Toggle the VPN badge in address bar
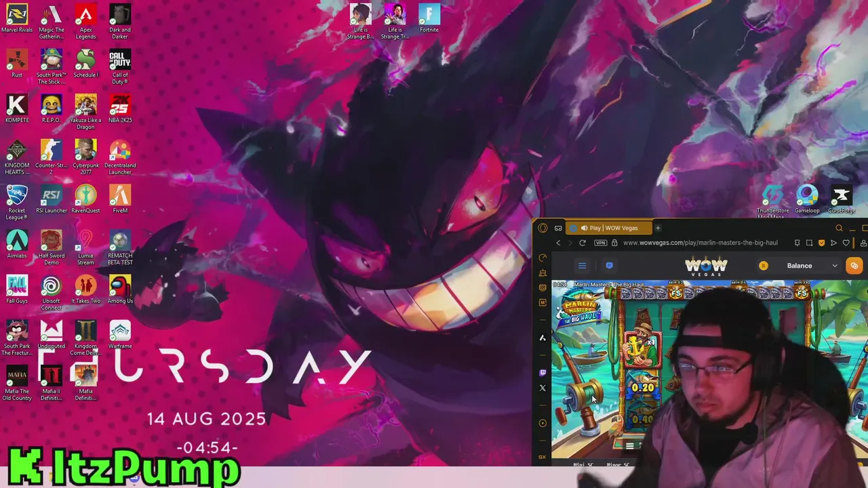 pos(600,243)
